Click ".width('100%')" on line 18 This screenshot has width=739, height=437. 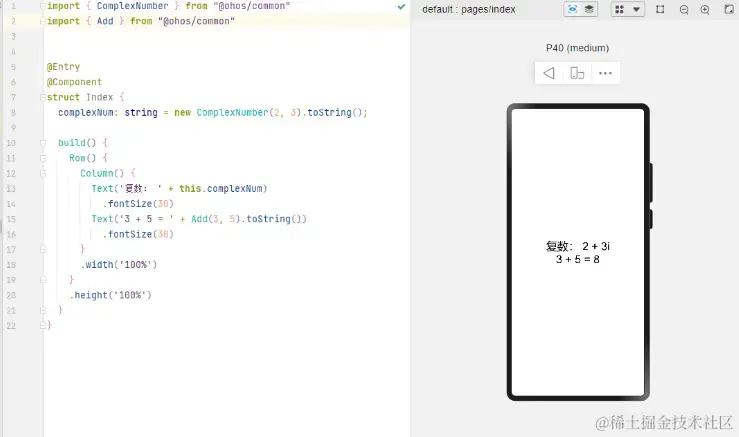point(119,264)
